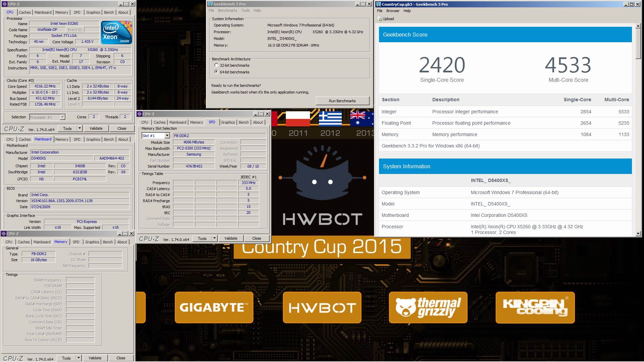644x362 pixels.
Task: Click Memory Size 16 GBytes field
Action: [x=39, y=260]
